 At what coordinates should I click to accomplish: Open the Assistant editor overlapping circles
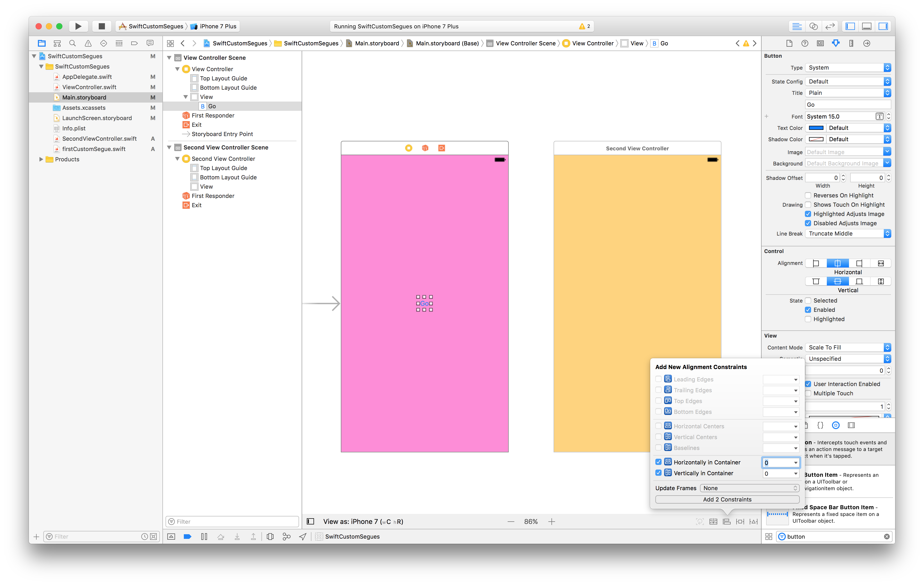[x=813, y=26]
